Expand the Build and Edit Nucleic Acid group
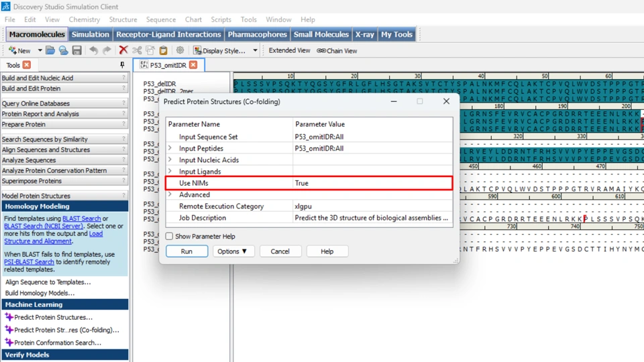 coord(64,78)
